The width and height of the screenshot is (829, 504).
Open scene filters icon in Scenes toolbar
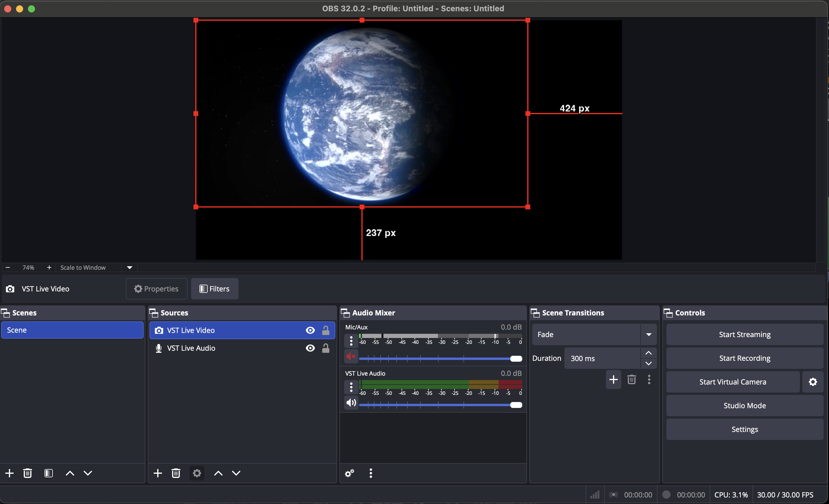pyautogui.click(x=48, y=473)
